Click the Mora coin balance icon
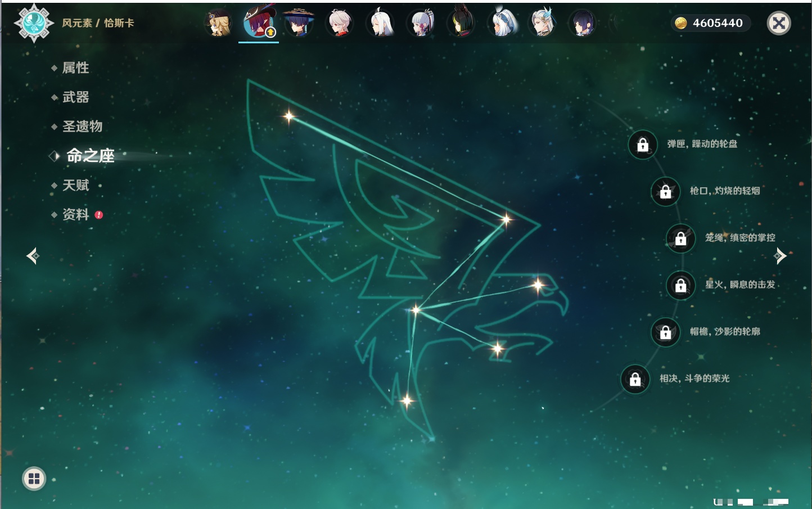 click(681, 23)
